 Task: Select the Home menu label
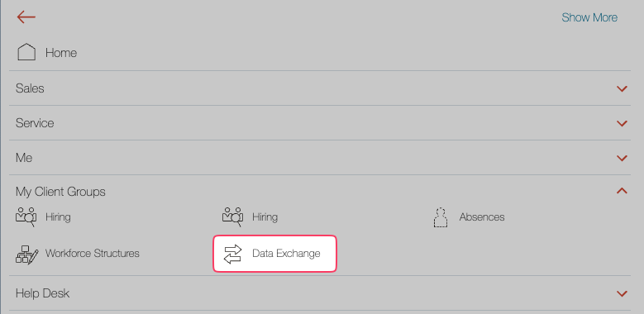pyautogui.click(x=61, y=53)
